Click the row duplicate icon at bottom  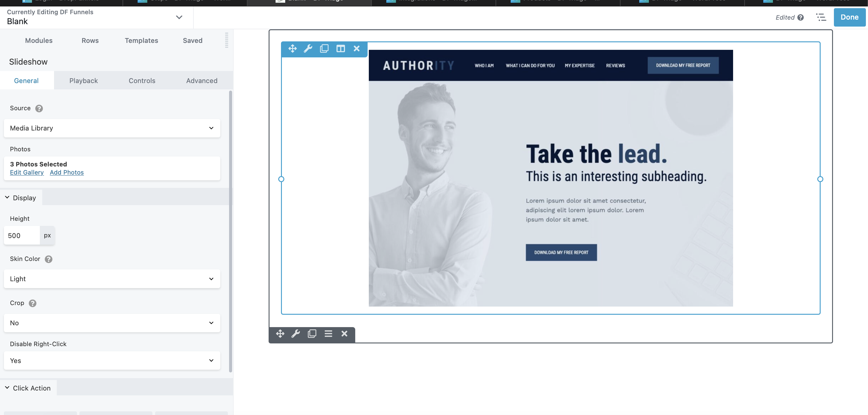(312, 333)
